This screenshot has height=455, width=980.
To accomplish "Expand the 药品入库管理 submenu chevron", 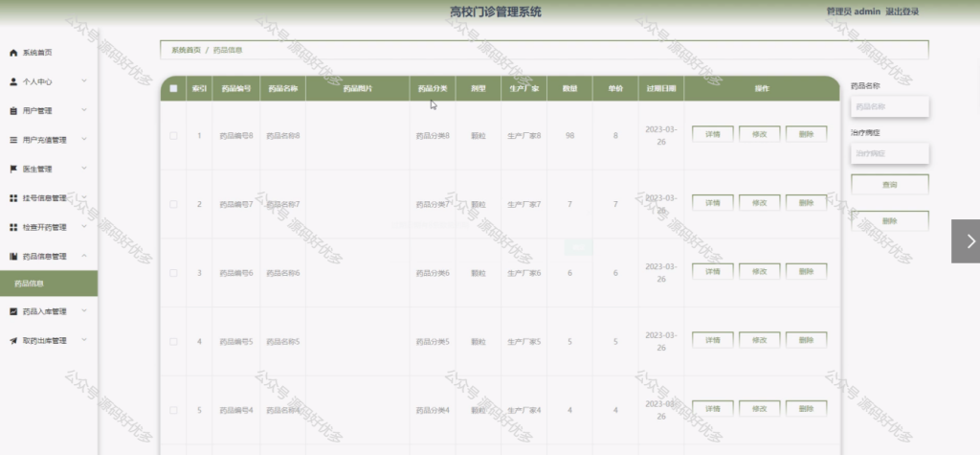I will (x=84, y=310).
